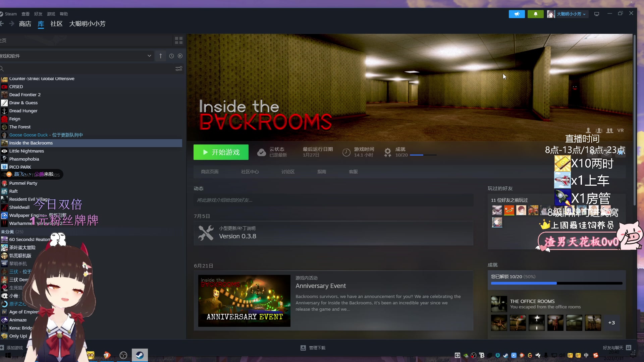Switch to Big Picture mode icon
The height and width of the screenshot is (362, 644).
tap(597, 14)
